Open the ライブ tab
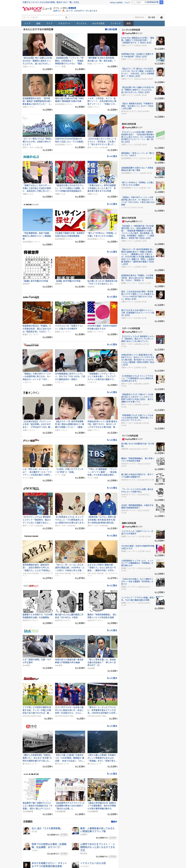The width and height of the screenshot is (186, 868). click(49, 24)
